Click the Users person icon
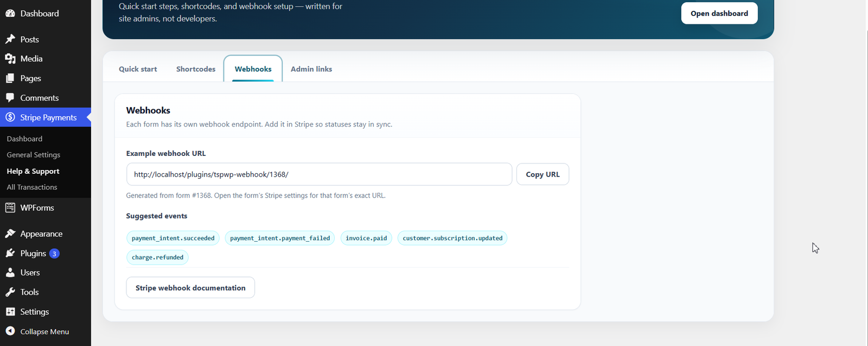Image resolution: width=868 pixels, height=346 pixels. 10,273
